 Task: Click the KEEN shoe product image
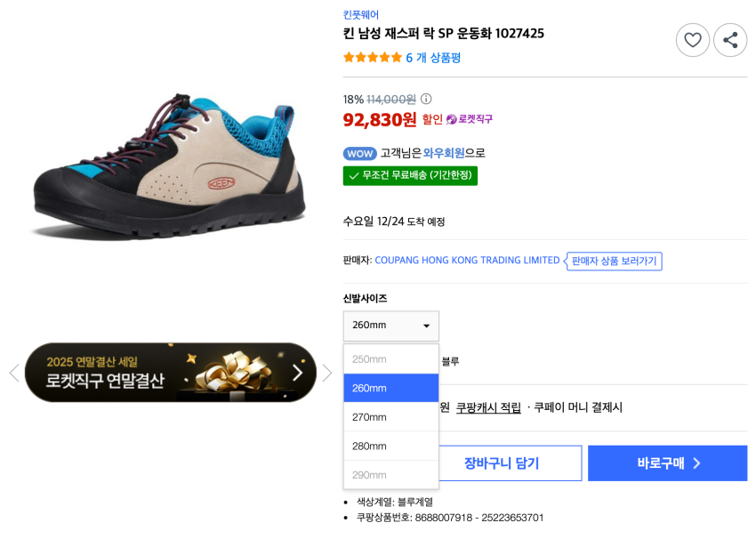(169, 169)
